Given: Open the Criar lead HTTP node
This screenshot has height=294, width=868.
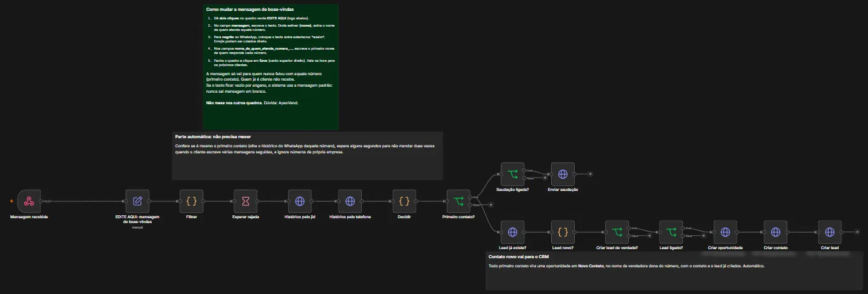Looking at the screenshot, I should click(x=830, y=232).
